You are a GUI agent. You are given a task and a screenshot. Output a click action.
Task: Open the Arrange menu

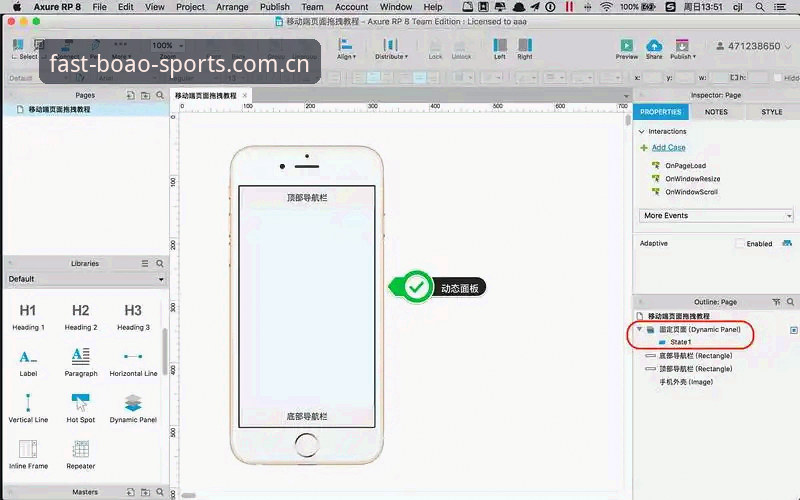pyautogui.click(x=232, y=7)
